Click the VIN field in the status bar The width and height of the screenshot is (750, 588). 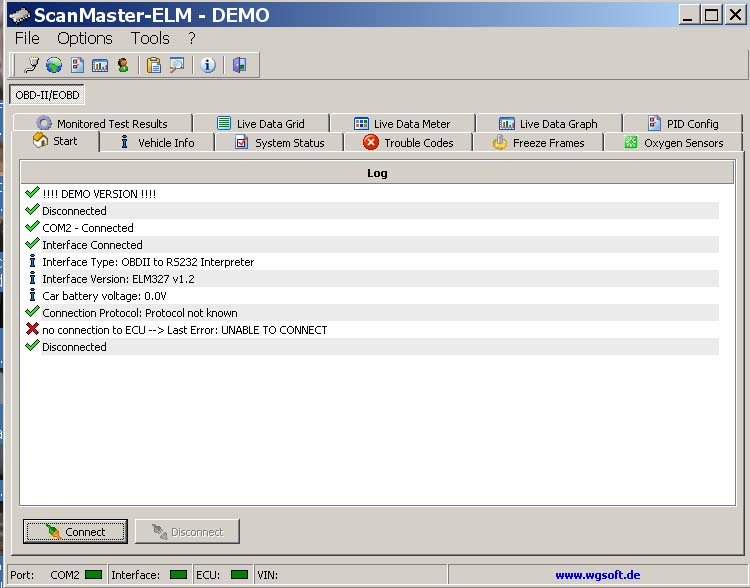pyautogui.click(x=351, y=574)
